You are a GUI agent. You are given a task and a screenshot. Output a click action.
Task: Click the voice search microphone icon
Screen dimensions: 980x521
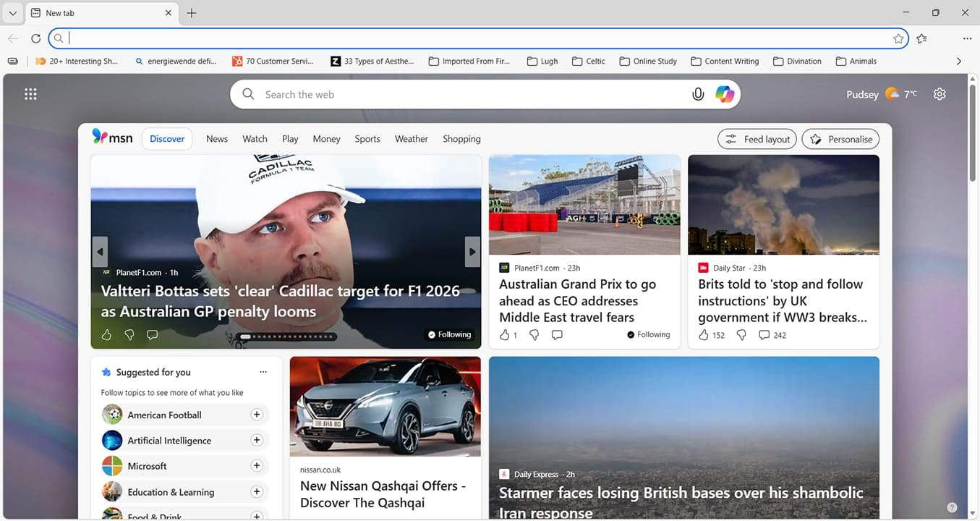coord(697,94)
